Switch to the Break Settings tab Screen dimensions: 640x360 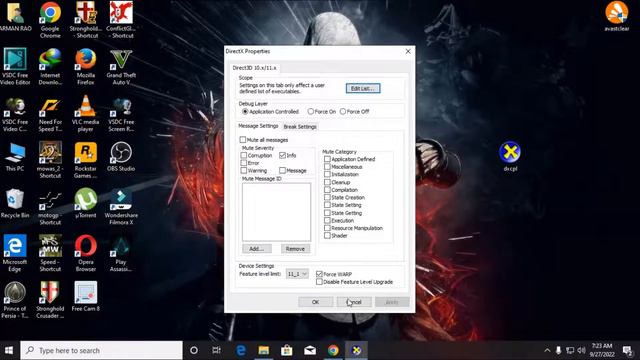pyautogui.click(x=300, y=127)
